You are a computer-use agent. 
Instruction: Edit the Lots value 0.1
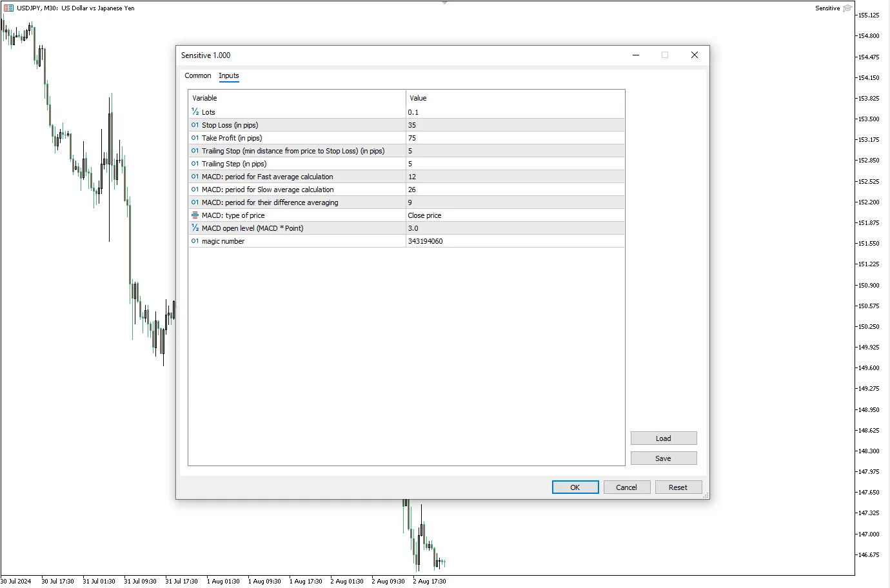515,112
